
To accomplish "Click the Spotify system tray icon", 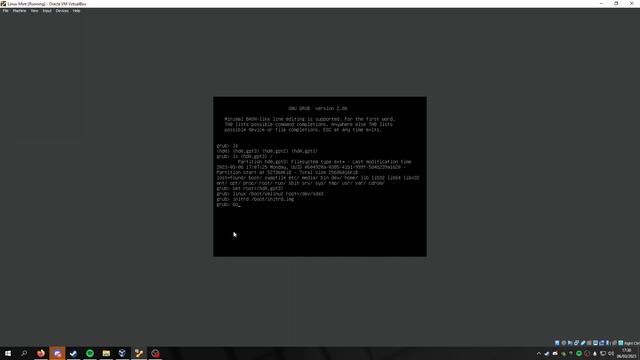I will pyautogui.click(x=579, y=353).
